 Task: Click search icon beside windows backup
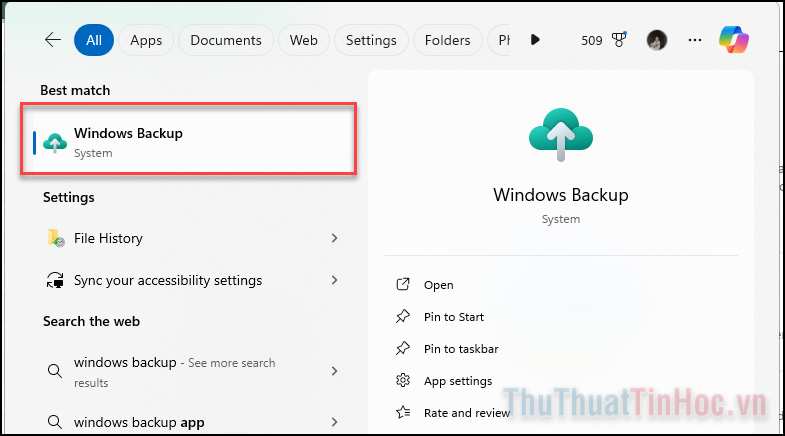pos(55,371)
